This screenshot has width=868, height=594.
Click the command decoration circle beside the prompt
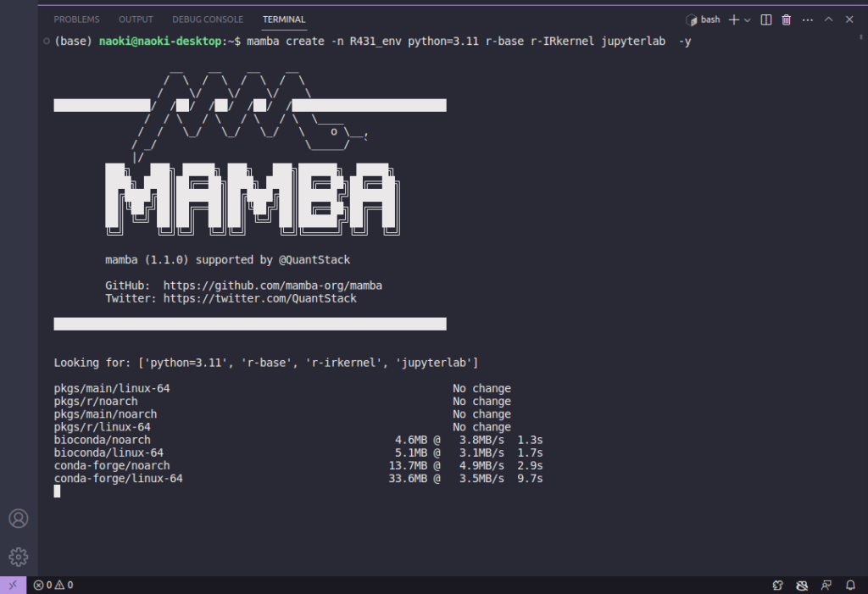[47, 41]
